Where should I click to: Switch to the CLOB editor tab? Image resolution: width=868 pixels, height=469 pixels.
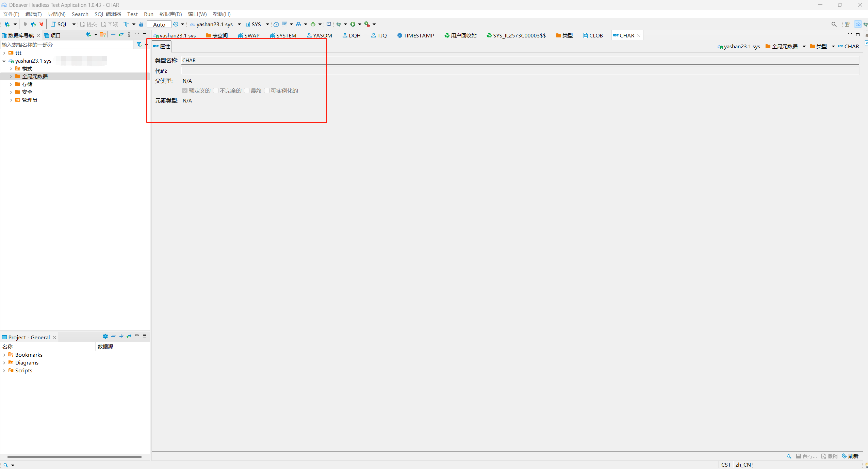593,35
